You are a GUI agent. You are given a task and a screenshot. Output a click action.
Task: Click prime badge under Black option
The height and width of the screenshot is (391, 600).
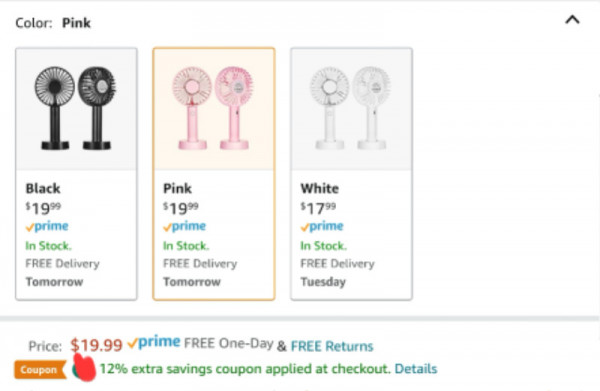click(47, 226)
